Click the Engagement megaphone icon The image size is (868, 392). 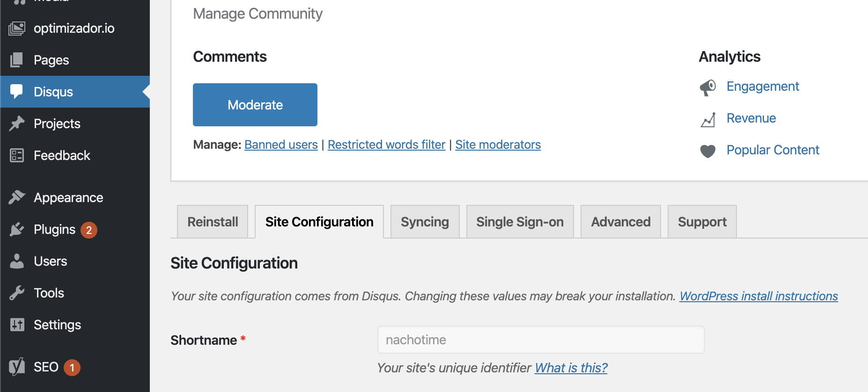708,87
